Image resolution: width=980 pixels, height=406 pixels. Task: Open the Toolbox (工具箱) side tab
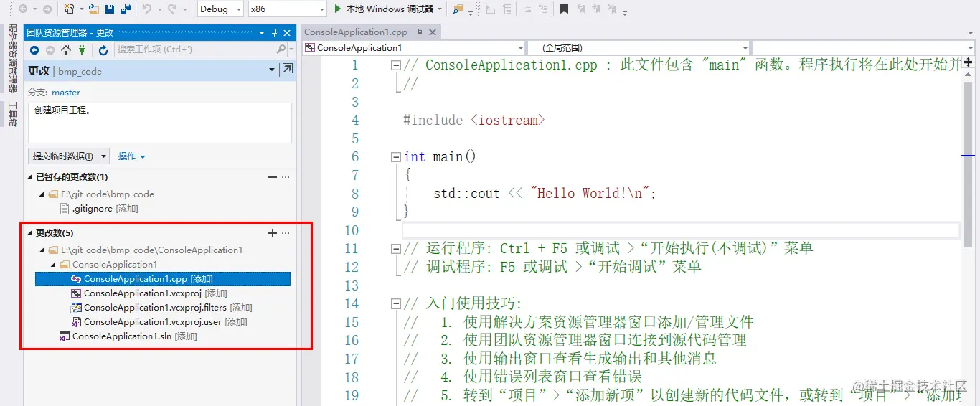tap(12, 115)
